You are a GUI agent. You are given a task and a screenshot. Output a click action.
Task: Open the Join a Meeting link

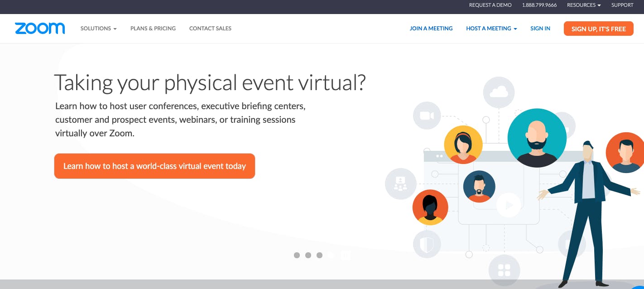[x=431, y=29]
